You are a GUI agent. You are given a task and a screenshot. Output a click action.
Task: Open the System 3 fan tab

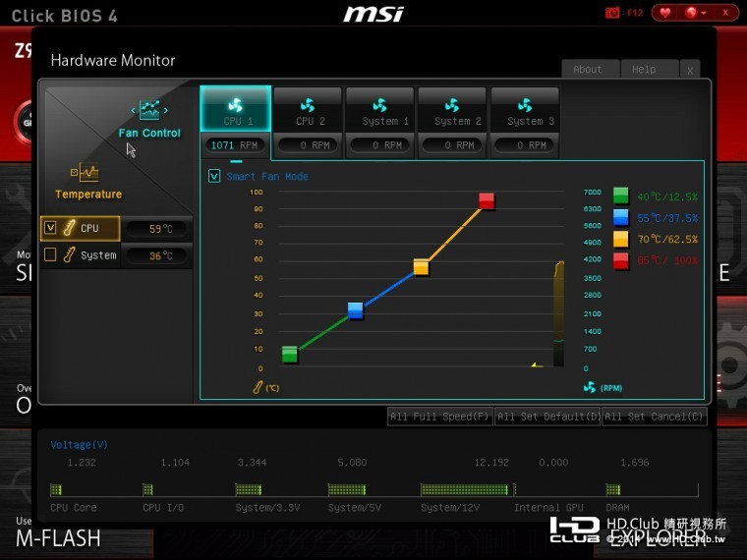pyautogui.click(x=525, y=109)
